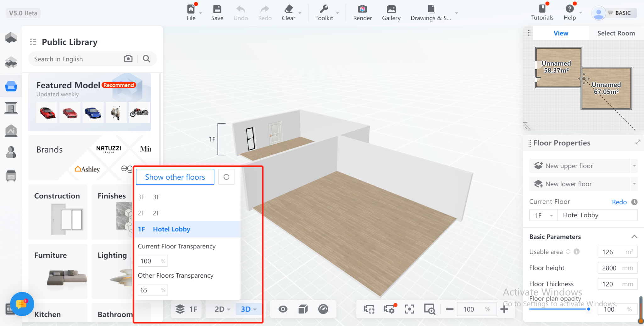Collapse the Basic Parameters section
Screen dimensions: 644x326
tap(634, 237)
